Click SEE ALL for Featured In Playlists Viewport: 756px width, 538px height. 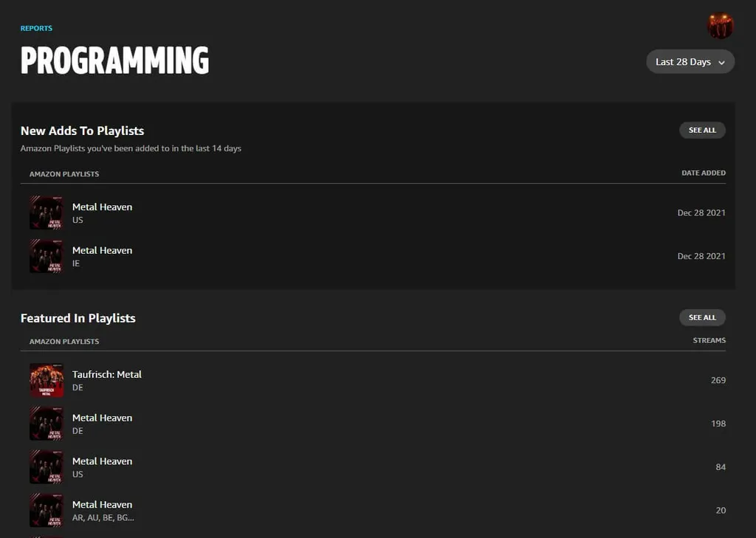701,317
